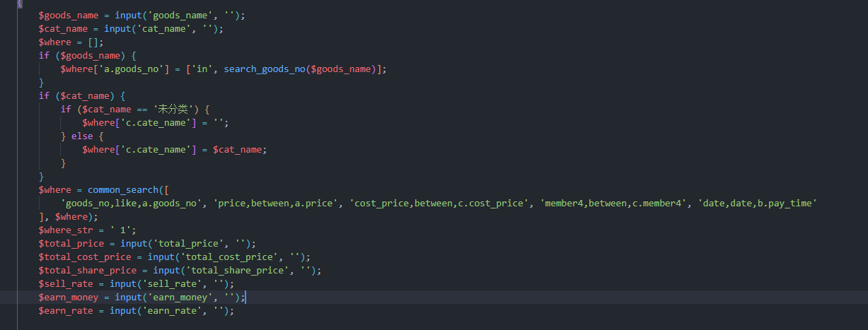Click the $earn_rate variable
868x330 pixels.
coord(69,311)
